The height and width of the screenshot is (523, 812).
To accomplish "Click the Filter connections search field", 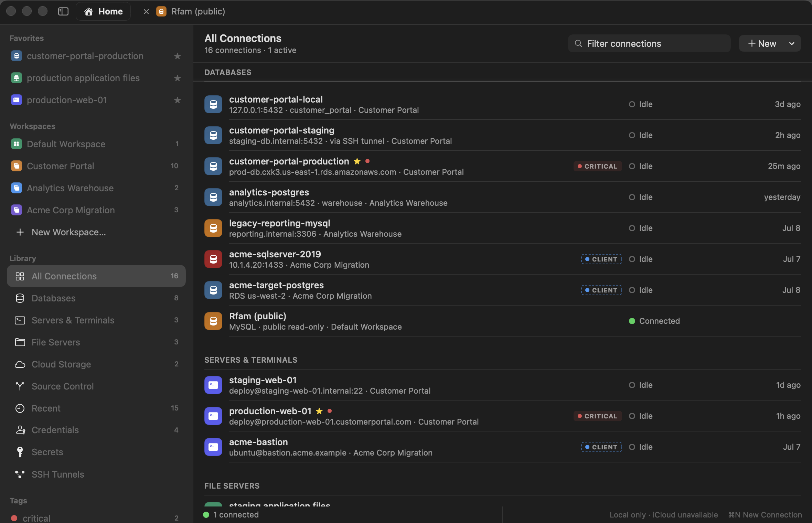I will pyautogui.click(x=649, y=44).
